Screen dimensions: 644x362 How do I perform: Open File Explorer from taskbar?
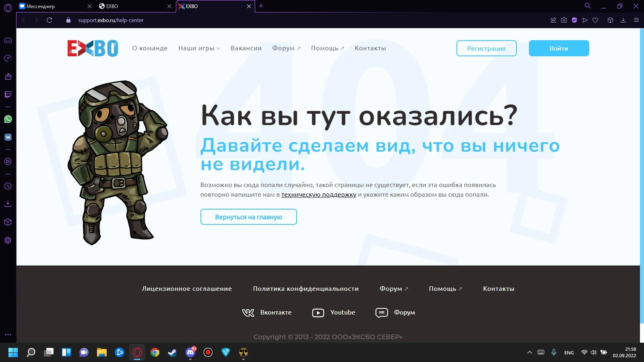click(102, 353)
